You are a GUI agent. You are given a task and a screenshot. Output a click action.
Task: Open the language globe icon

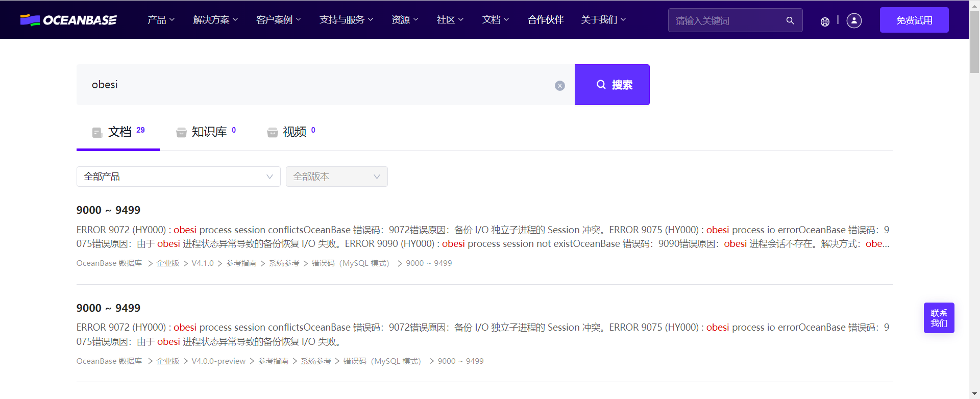pyautogui.click(x=825, y=21)
